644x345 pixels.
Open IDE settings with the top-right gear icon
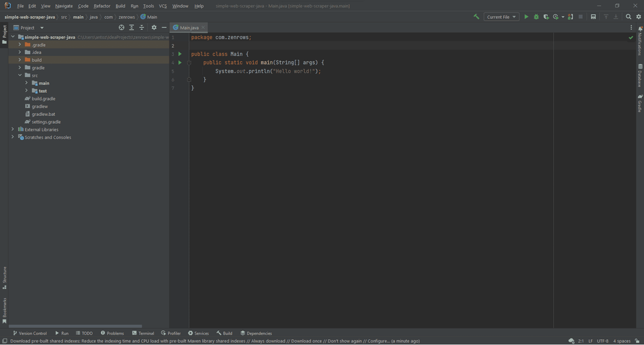[639, 17]
